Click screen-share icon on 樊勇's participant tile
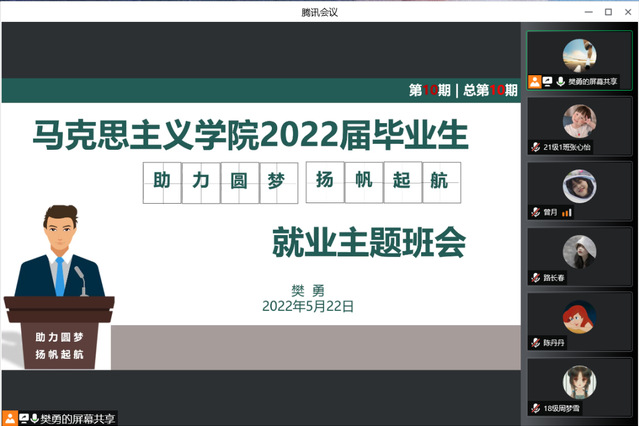Viewport: 639px width, 426px height. click(547, 82)
